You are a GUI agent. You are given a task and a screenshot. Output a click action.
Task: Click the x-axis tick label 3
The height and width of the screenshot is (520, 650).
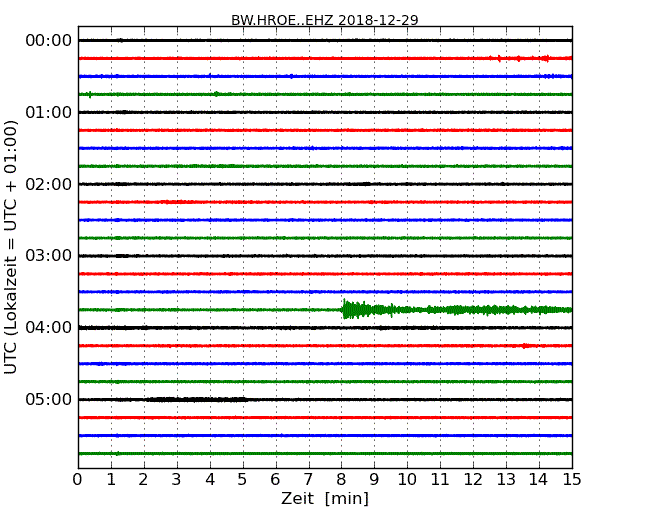177,480
